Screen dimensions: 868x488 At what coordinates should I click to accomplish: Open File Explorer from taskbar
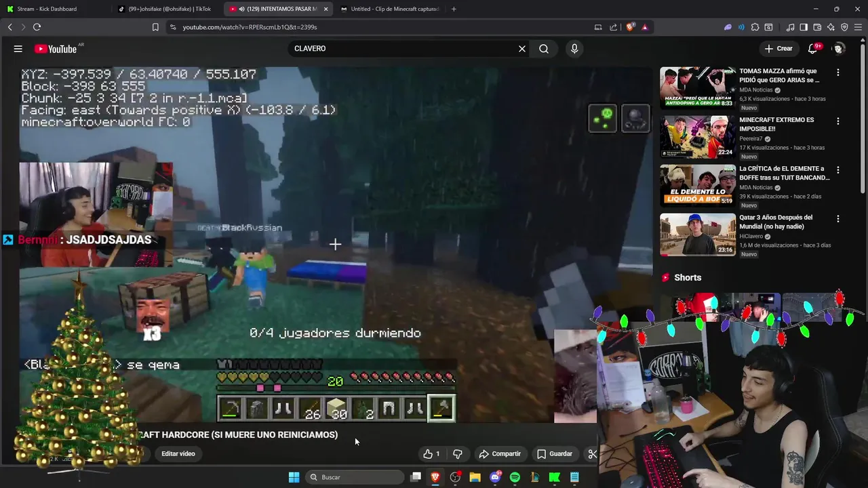coord(475,477)
